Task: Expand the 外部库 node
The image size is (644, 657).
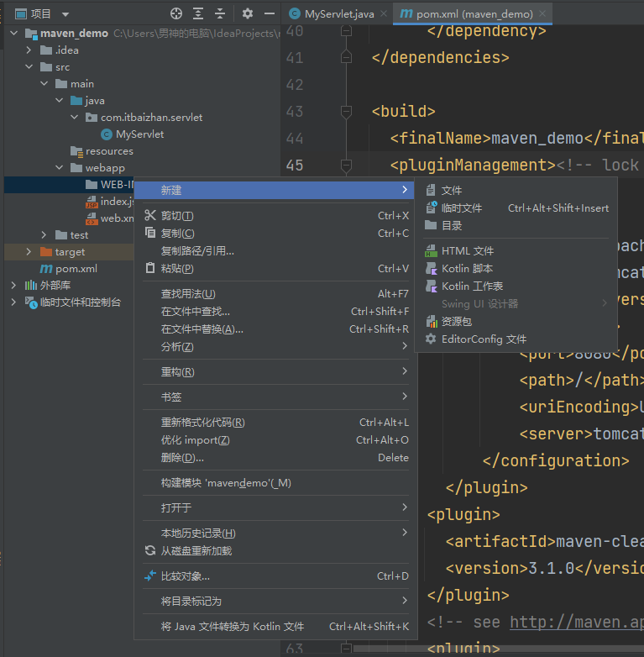Action: [x=13, y=285]
